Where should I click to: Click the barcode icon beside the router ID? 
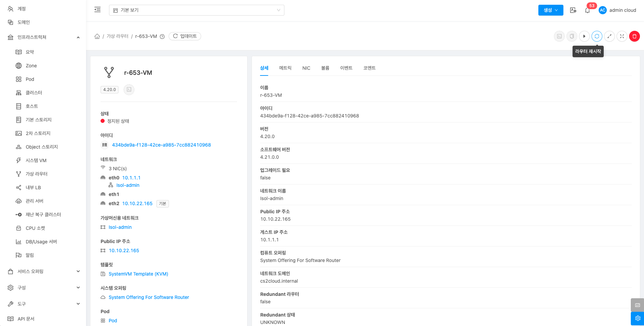[105, 145]
